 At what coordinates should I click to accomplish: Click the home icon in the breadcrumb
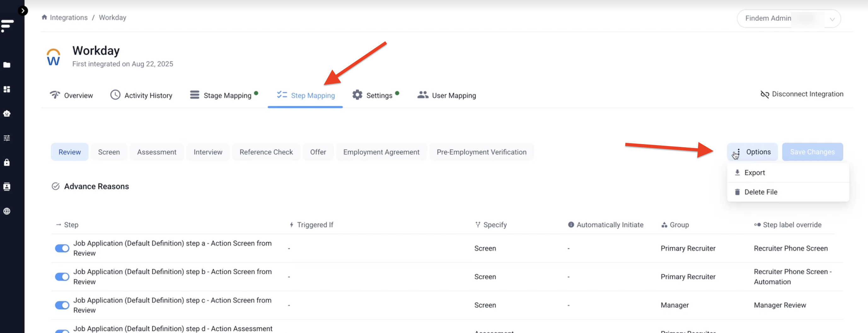click(44, 17)
